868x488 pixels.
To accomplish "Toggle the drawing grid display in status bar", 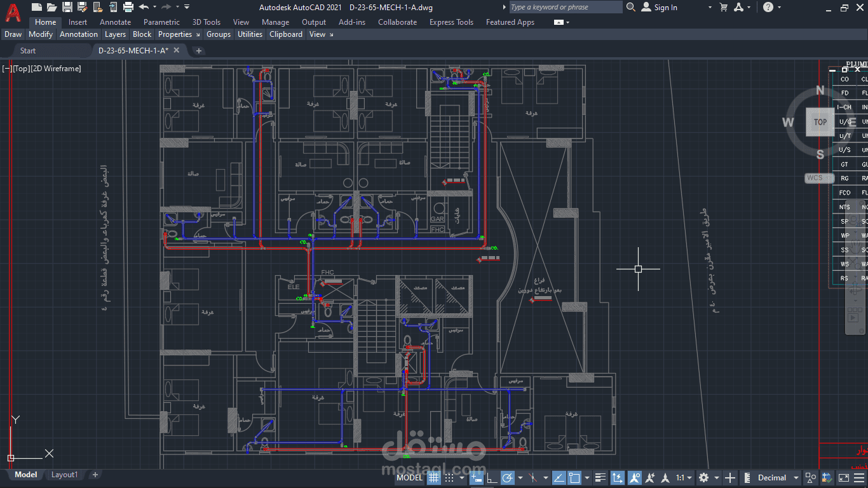I will pos(433,478).
